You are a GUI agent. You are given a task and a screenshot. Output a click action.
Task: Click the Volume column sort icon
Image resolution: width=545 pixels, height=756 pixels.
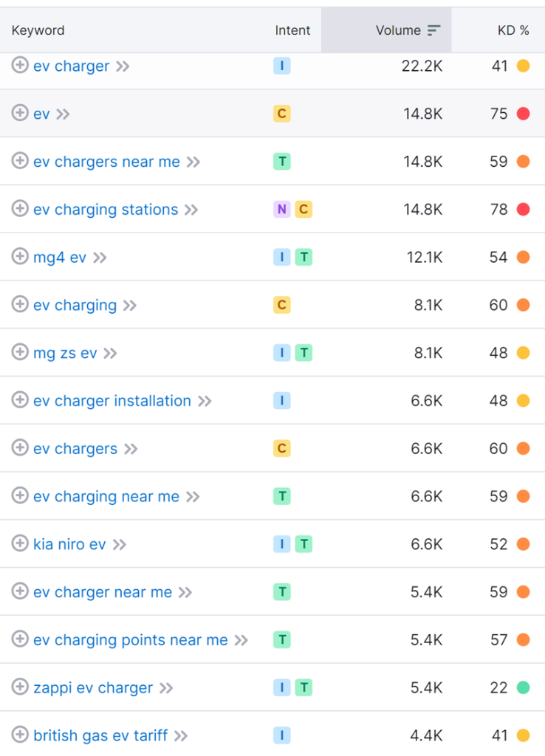pos(433,30)
